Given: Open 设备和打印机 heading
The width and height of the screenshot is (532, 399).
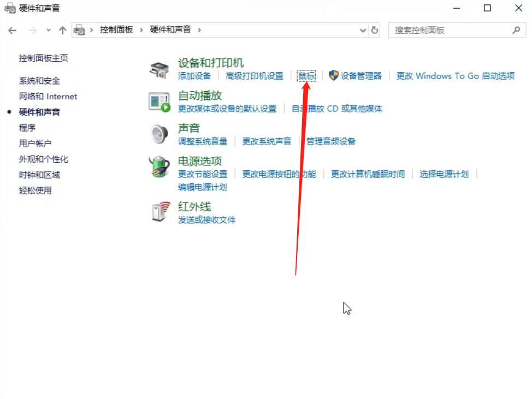Looking at the screenshot, I should [211, 63].
